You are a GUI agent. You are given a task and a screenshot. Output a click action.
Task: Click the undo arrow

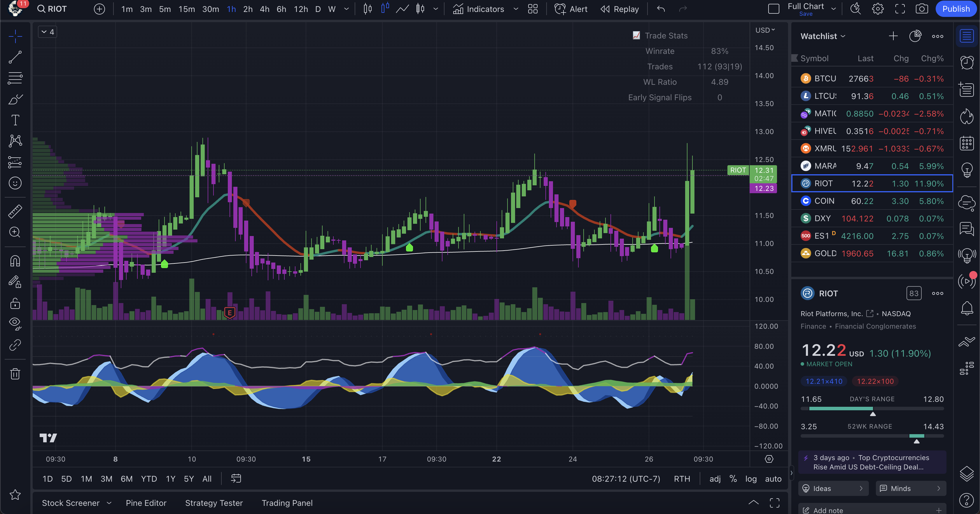(661, 9)
